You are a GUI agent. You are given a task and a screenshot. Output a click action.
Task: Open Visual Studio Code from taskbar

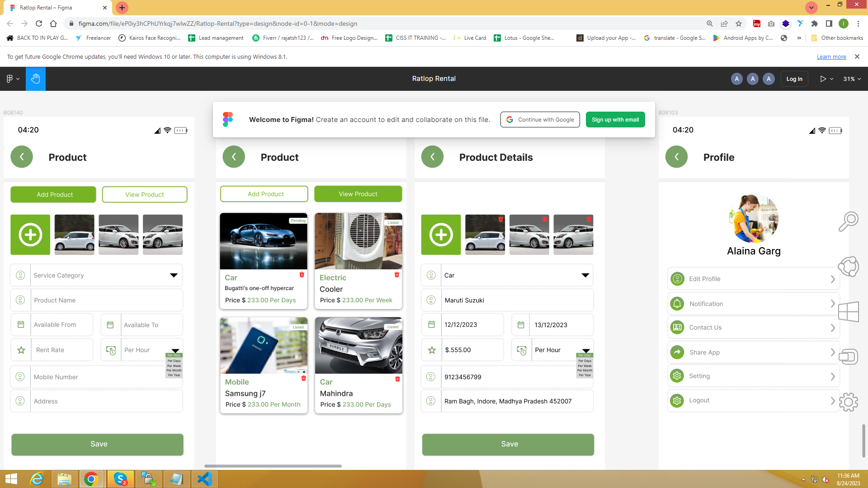pyautogui.click(x=205, y=479)
